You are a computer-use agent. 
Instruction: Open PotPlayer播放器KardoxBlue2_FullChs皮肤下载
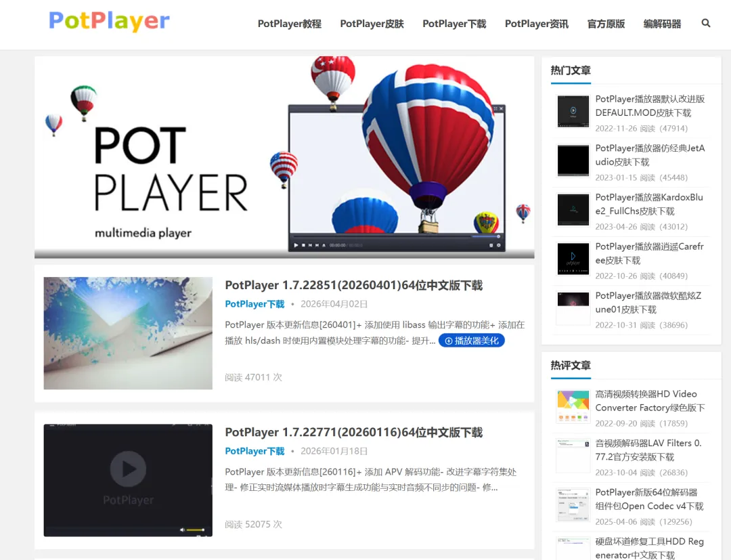point(649,204)
